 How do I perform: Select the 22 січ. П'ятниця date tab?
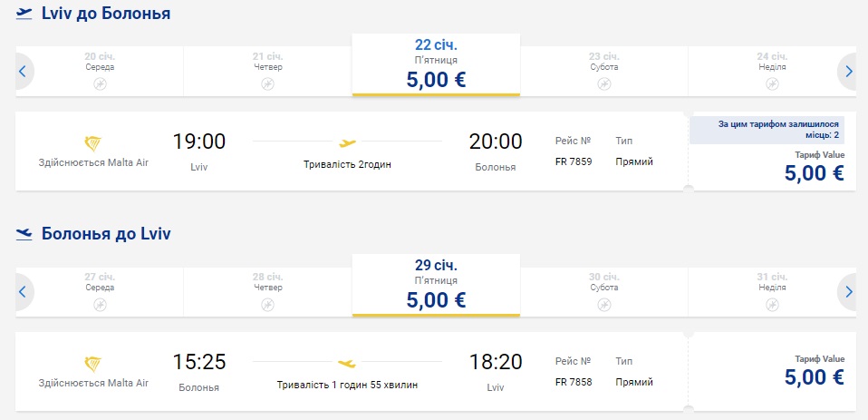tap(436, 65)
